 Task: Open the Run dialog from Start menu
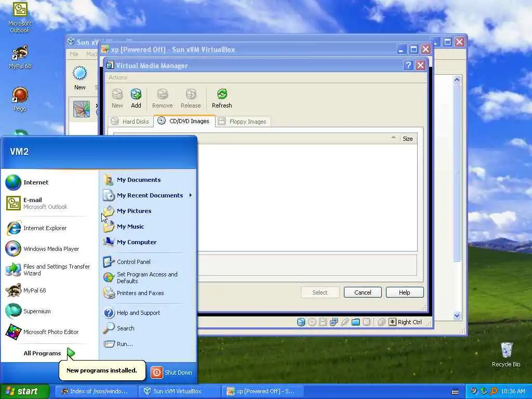pos(148,344)
